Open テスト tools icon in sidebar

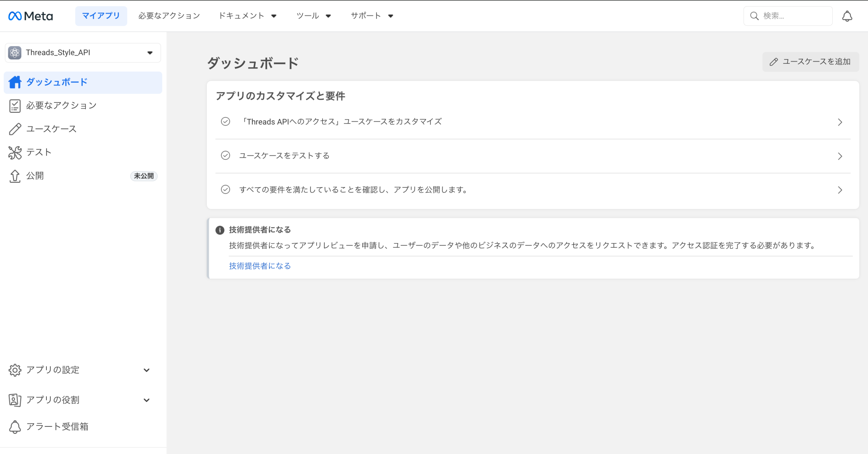tap(15, 152)
